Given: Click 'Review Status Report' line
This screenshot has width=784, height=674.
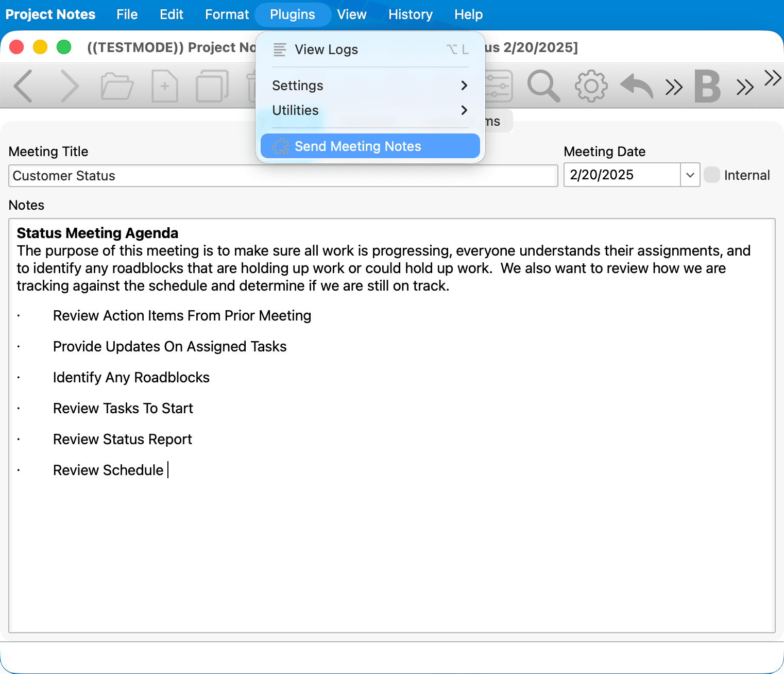Looking at the screenshot, I should [122, 439].
